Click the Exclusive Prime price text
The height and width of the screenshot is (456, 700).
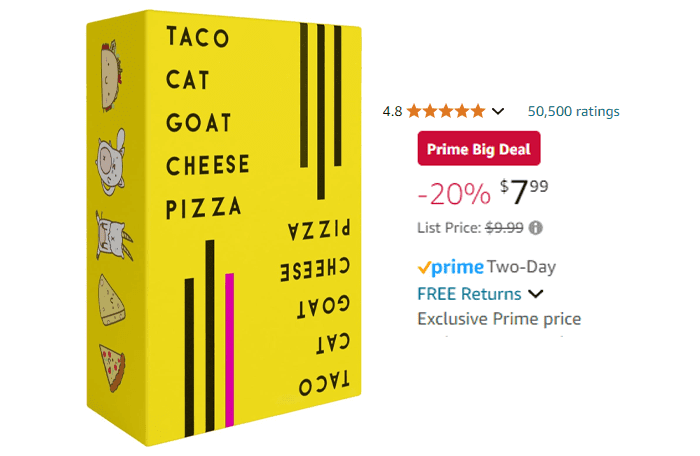tap(498, 319)
